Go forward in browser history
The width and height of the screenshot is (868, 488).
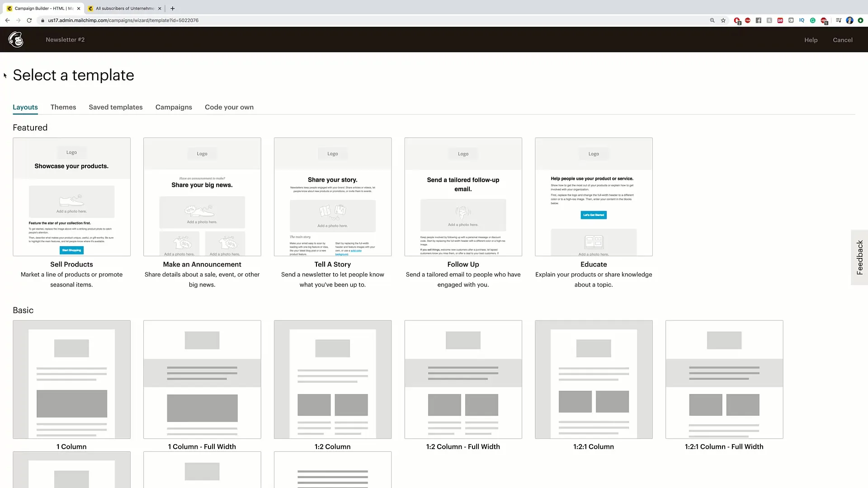[x=18, y=20]
